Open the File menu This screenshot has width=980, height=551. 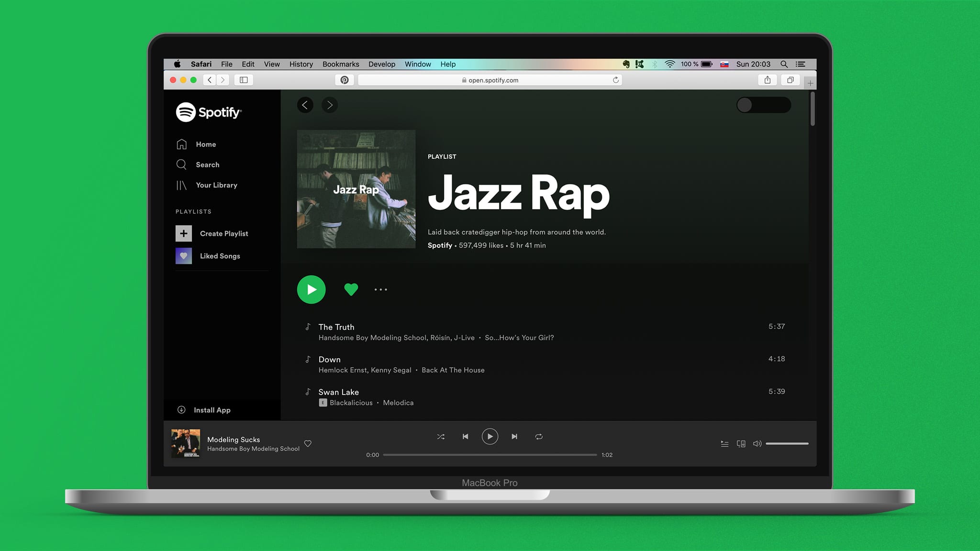(227, 64)
